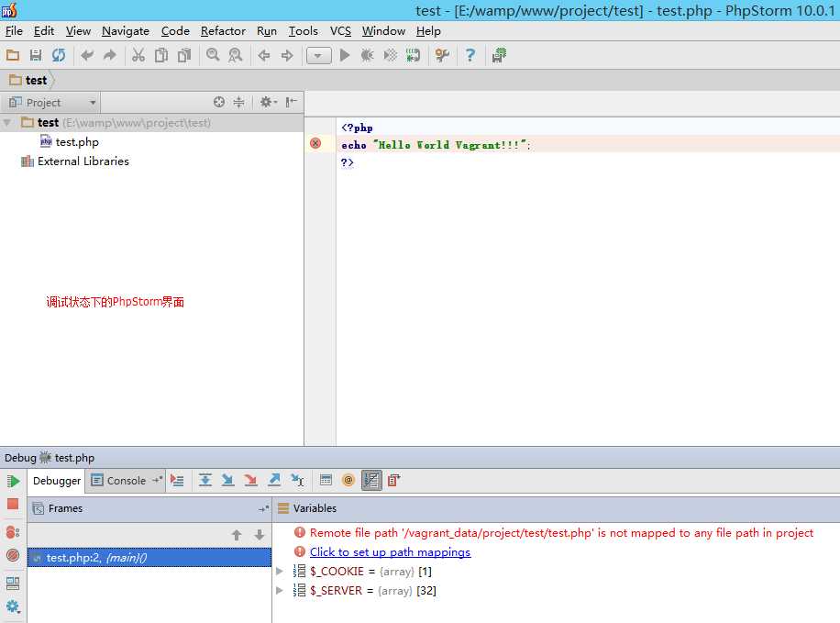Open View Breakpoints dialog
840x623 pixels.
click(13, 532)
